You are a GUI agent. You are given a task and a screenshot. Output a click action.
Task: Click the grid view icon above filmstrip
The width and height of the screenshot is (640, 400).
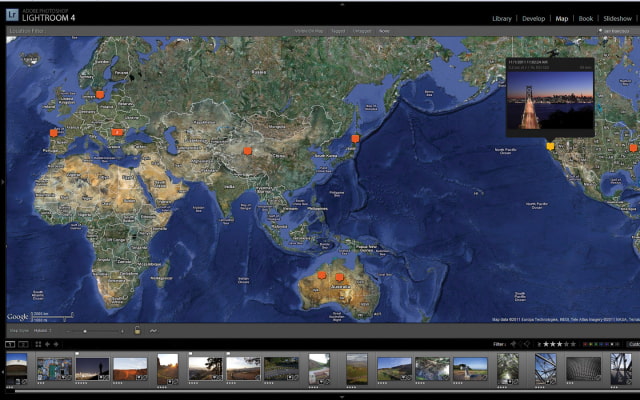[x=37, y=344]
